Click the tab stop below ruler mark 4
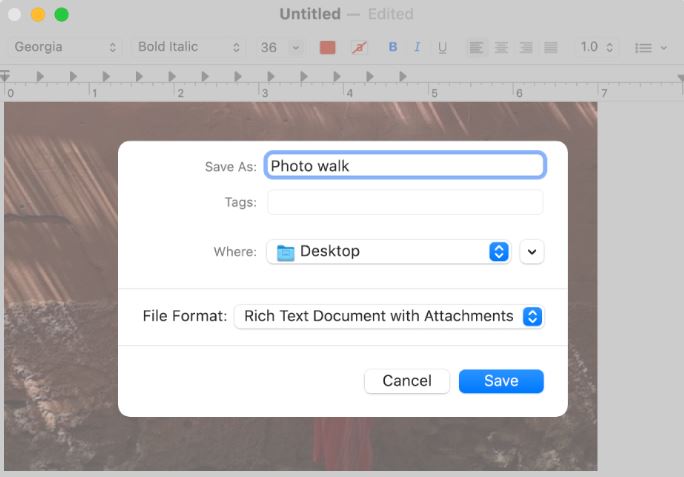The height and width of the screenshot is (477, 684). click(337, 76)
